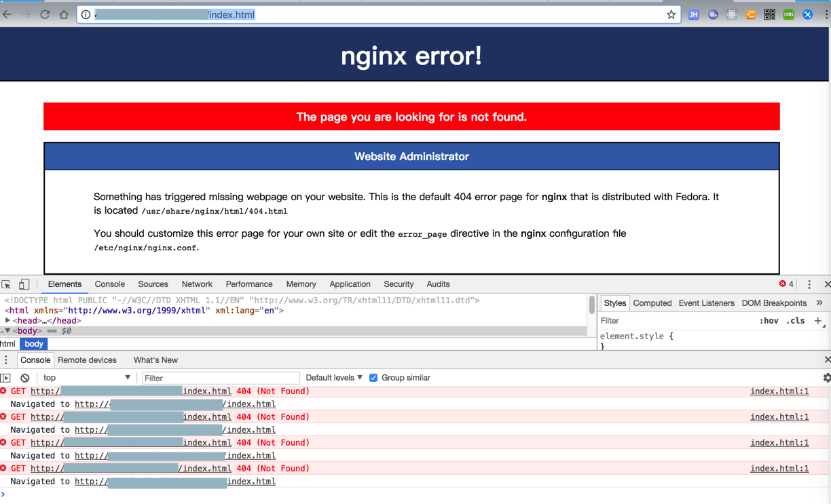Click the browser forward arrow

click(26, 14)
